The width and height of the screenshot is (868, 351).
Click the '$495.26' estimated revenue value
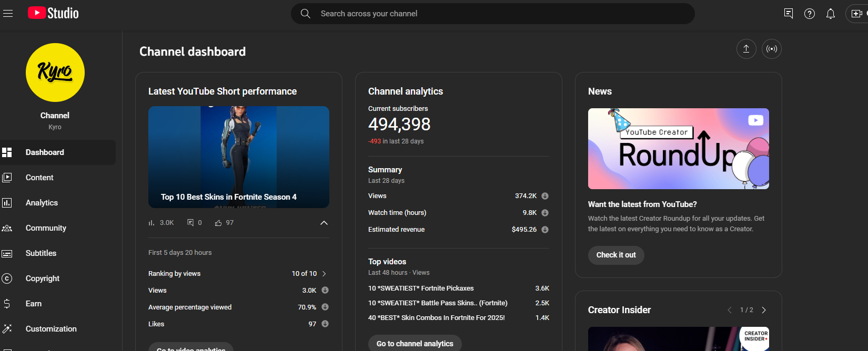point(524,230)
